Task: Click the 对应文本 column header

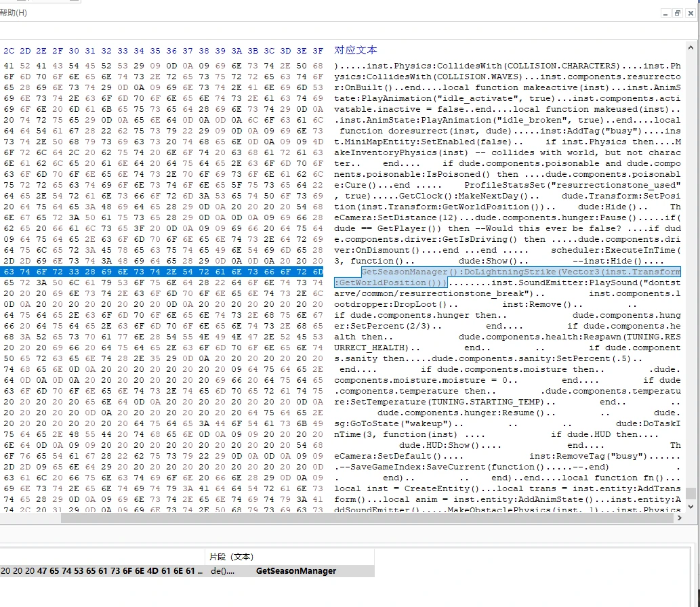Action: 356,50
